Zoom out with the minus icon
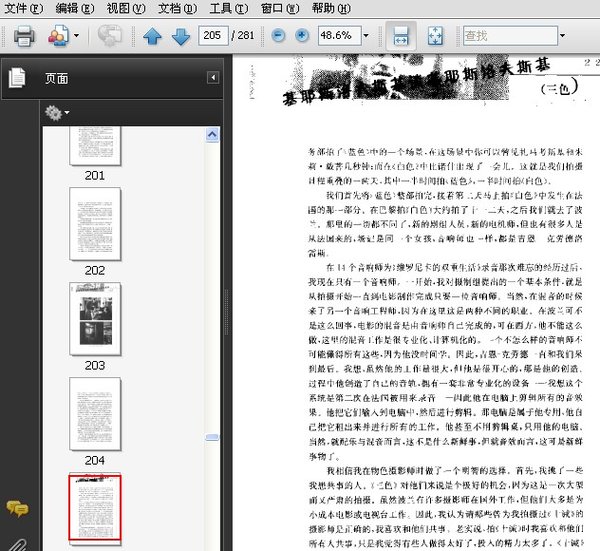 click(x=276, y=36)
